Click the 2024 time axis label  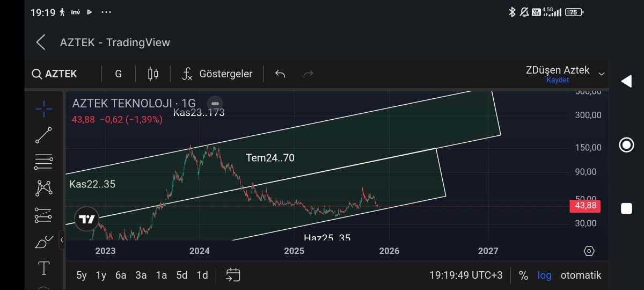click(200, 251)
